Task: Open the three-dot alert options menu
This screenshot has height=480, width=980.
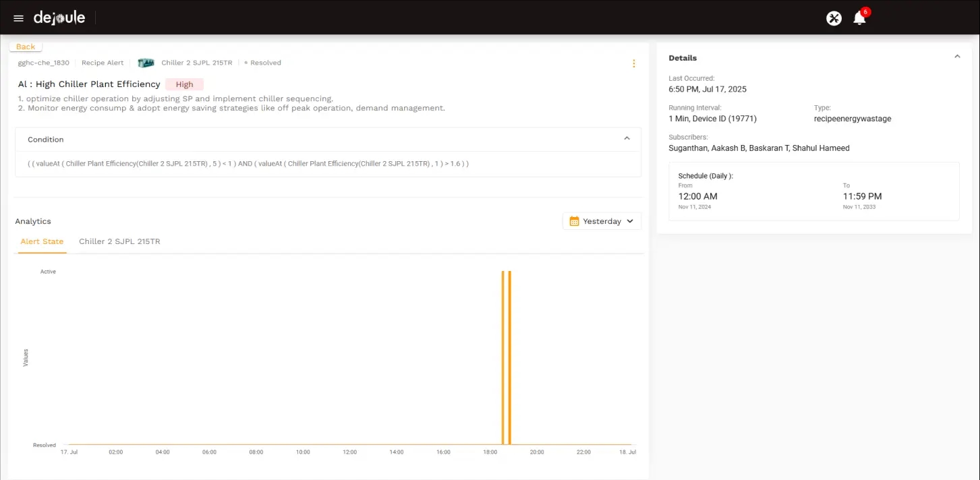Action: pos(633,63)
